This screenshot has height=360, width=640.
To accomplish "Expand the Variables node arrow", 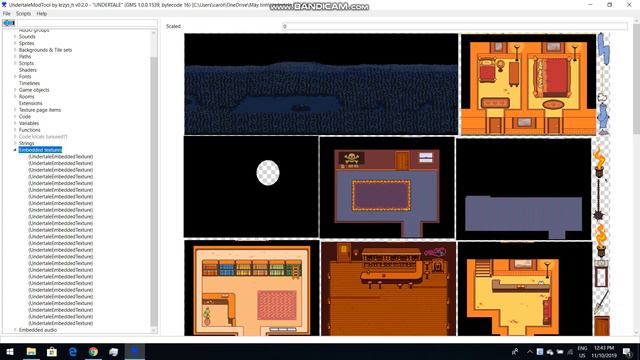I will tap(15, 123).
